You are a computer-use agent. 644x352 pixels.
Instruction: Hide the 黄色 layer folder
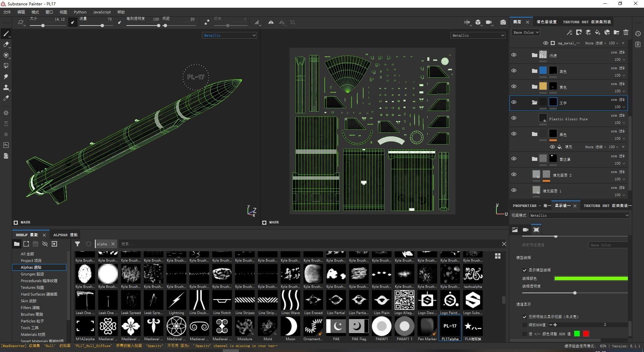514,87
